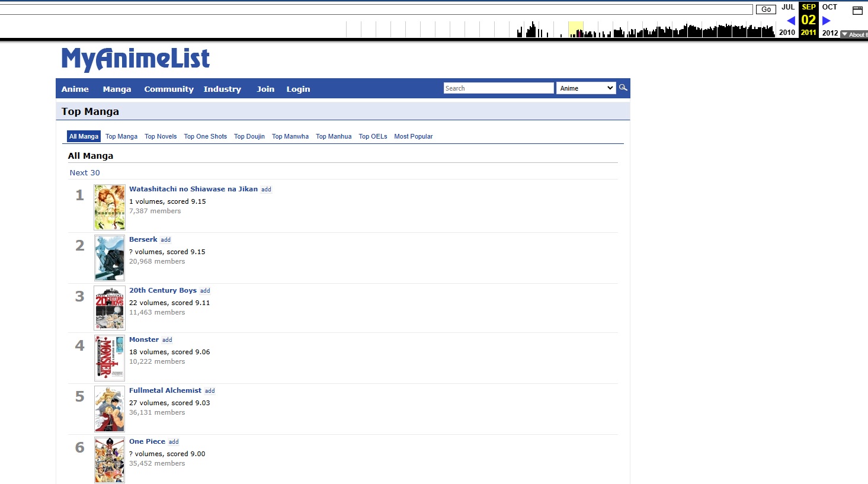Open the Fullmetal Alchemist page
Viewport: 868px width, 484px height.
(x=165, y=390)
